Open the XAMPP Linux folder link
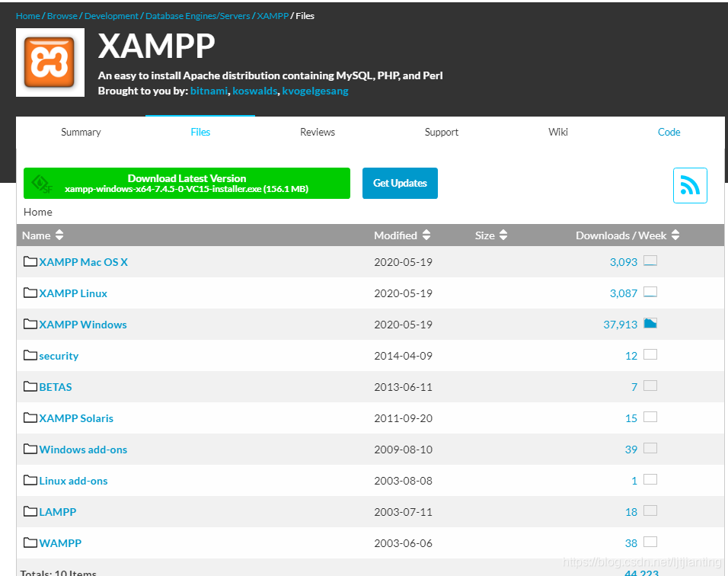 pyautogui.click(x=73, y=293)
